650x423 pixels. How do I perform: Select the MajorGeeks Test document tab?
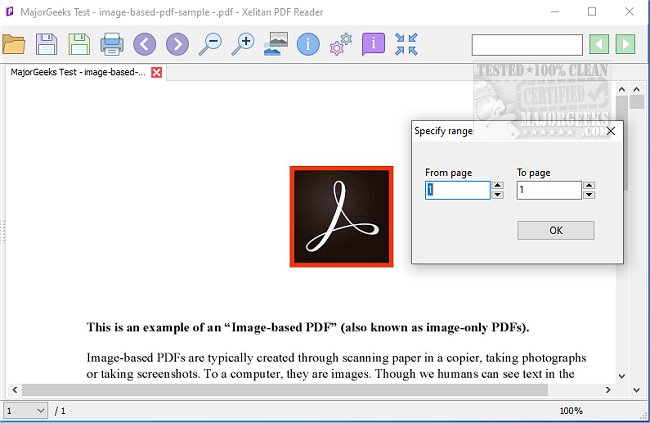[x=78, y=72]
